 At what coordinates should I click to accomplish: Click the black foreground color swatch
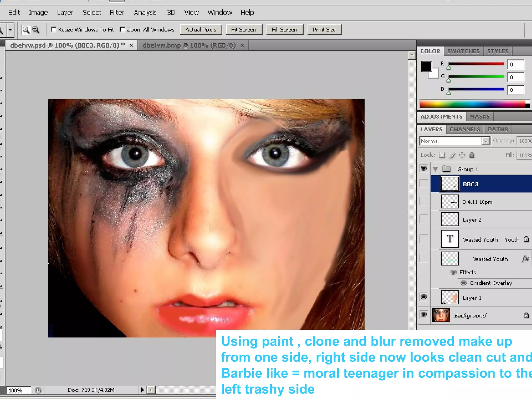point(427,66)
